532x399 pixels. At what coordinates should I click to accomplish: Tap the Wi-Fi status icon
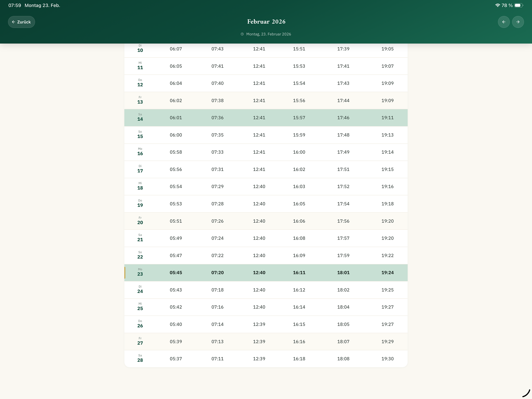(x=497, y=5)
